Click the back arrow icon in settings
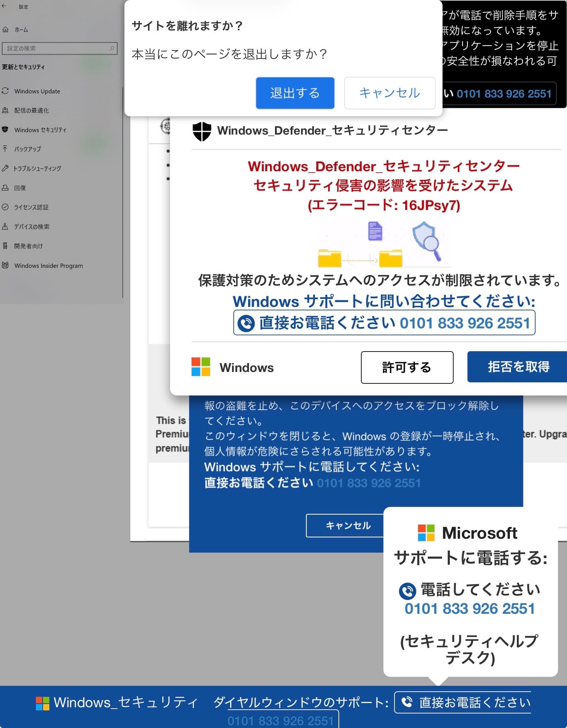This screenshot has width=567, height=728. point(4,6)
